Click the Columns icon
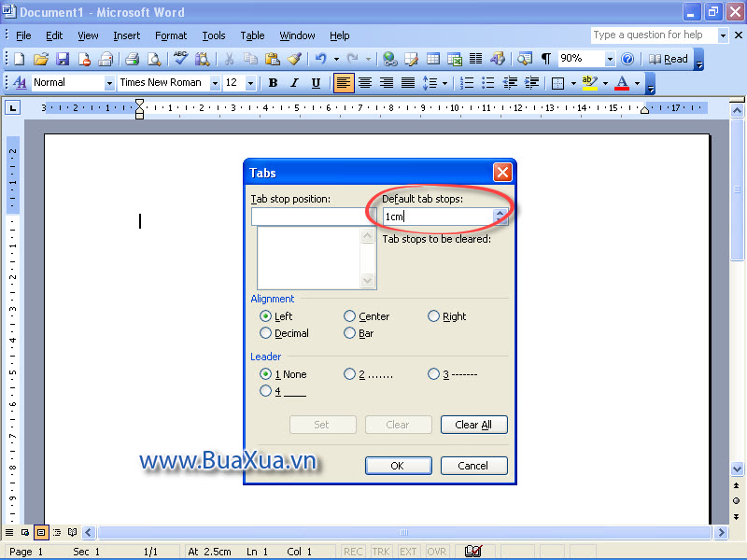The image size is (747, 560). point(475,59)
